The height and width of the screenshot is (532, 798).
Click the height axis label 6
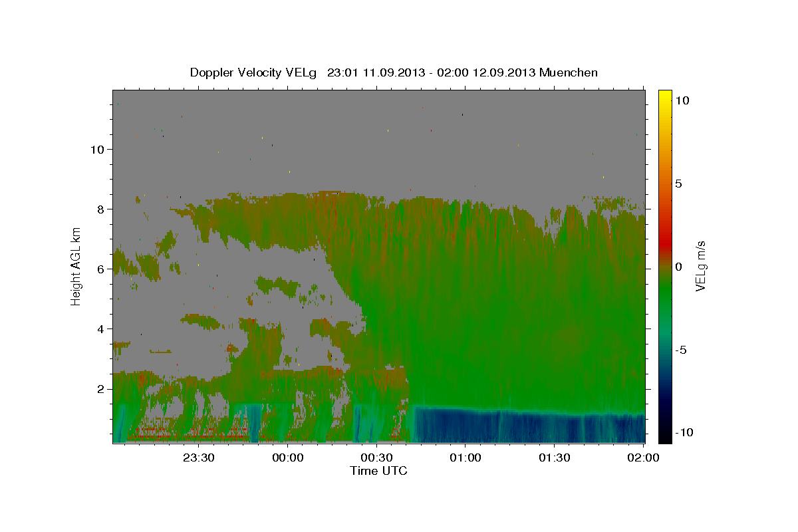102,269
